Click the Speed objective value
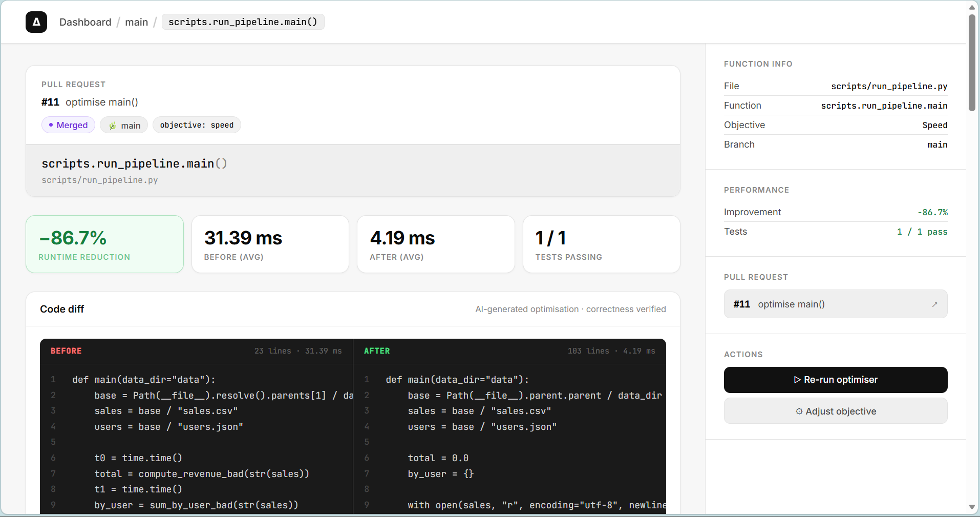Viewport: 980px width, 517px height. coord(934,125)
